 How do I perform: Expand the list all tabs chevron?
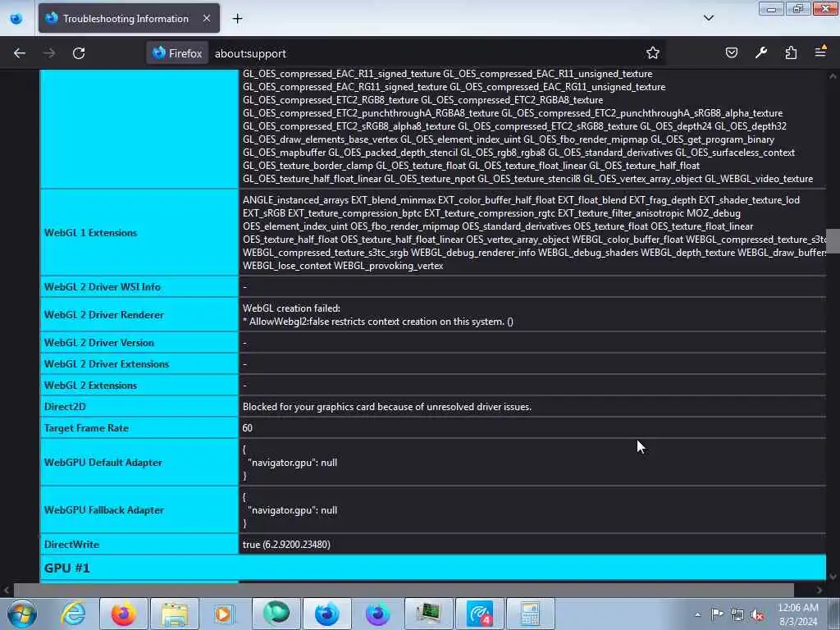point(708,18)
